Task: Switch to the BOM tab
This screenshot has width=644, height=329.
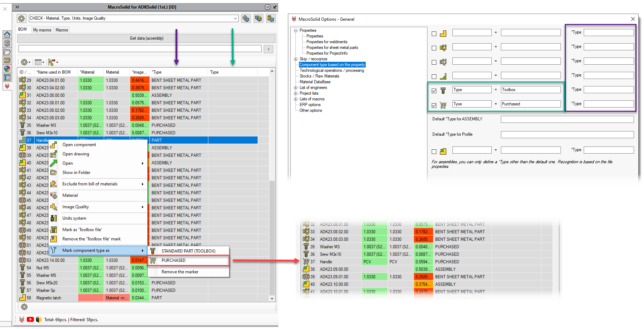Action: point(22,30)
